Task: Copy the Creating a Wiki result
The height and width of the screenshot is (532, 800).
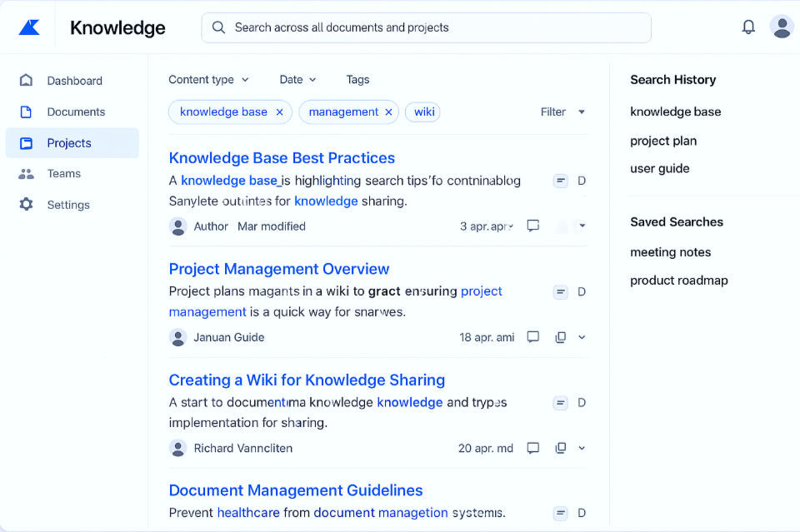Action: click(x=560, y=448)
